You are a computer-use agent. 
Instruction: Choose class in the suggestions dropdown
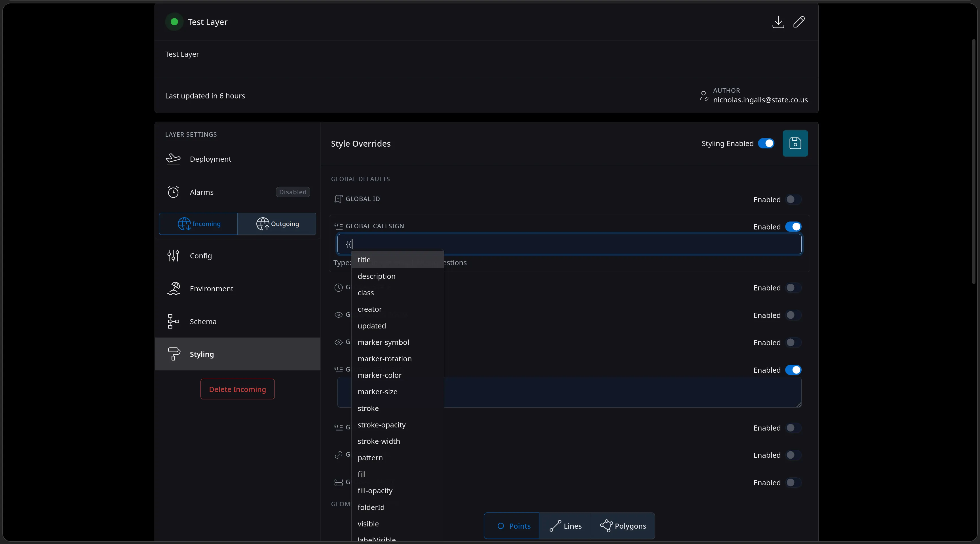pyautogui.click(x=398, y=292)
